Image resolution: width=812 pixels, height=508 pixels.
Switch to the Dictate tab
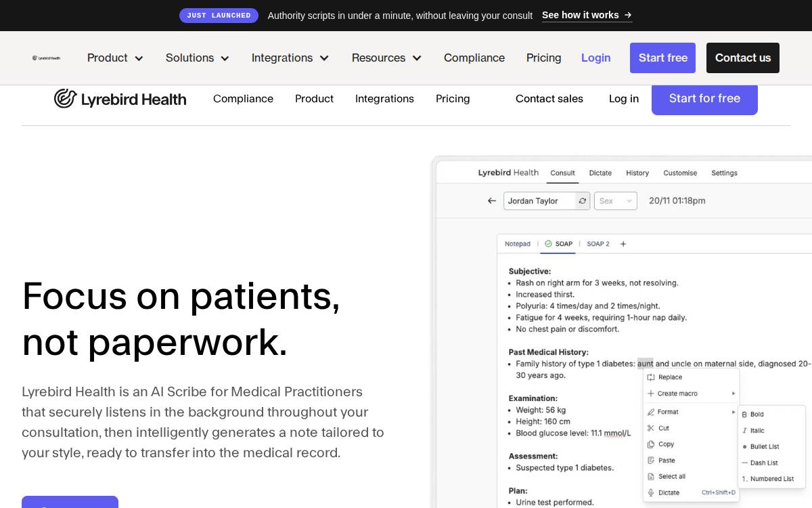click(x=600, y=173)
